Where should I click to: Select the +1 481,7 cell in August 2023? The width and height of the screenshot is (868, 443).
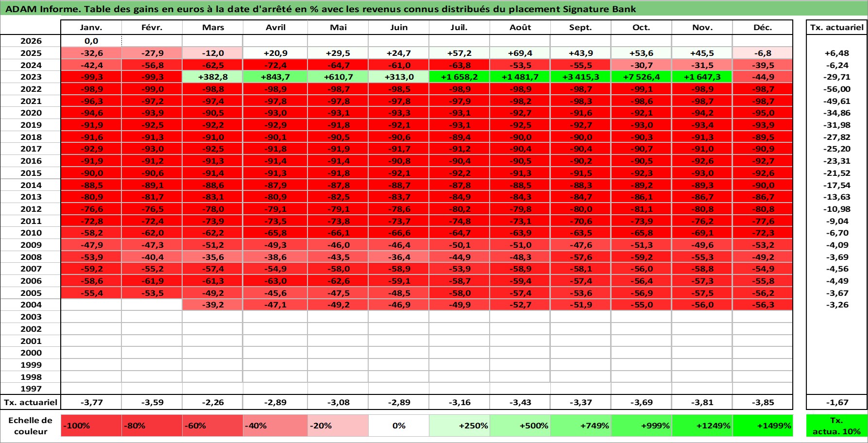[520, 77]
